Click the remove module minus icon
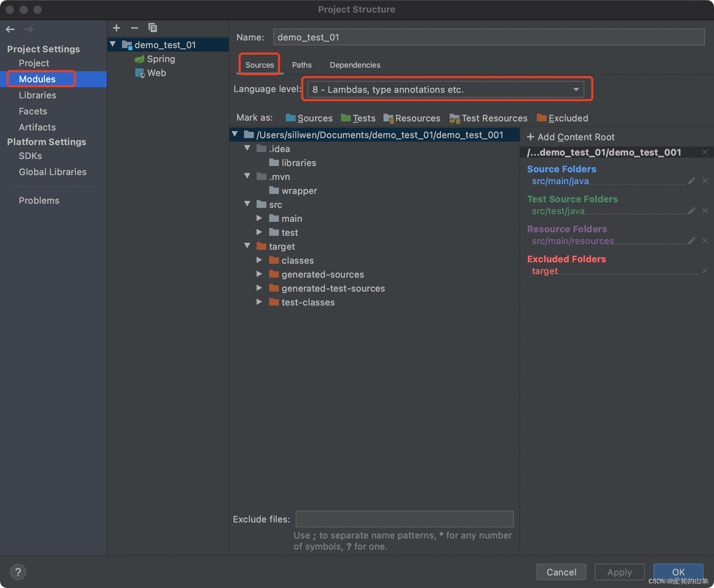The width and height of the screenshot is (714, 588). coord(135,28)
